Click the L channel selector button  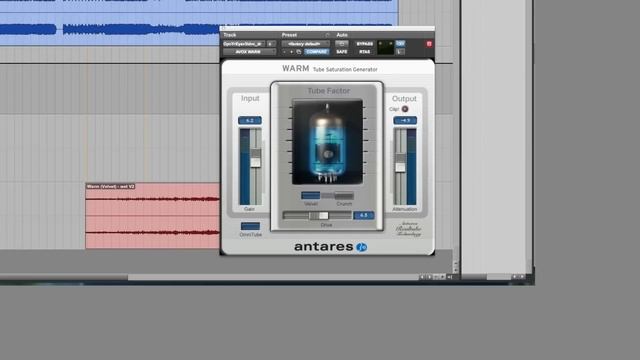[400, 52]
